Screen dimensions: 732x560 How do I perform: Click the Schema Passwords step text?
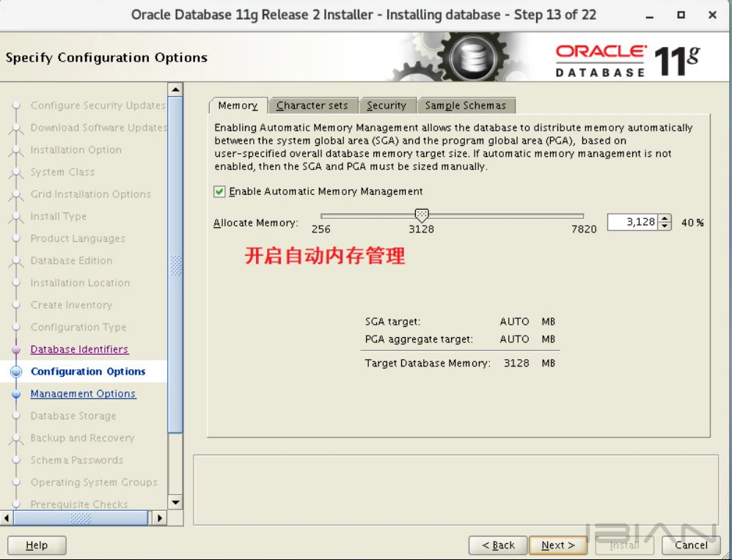pyautogui.click(x=77, y=460)
